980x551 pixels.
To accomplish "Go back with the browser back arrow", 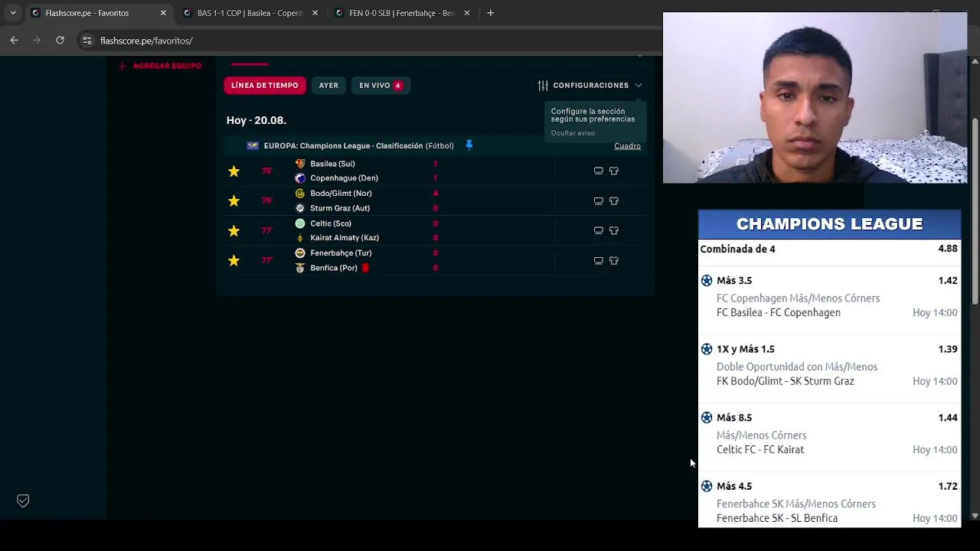I will click(x=14, y=41).
